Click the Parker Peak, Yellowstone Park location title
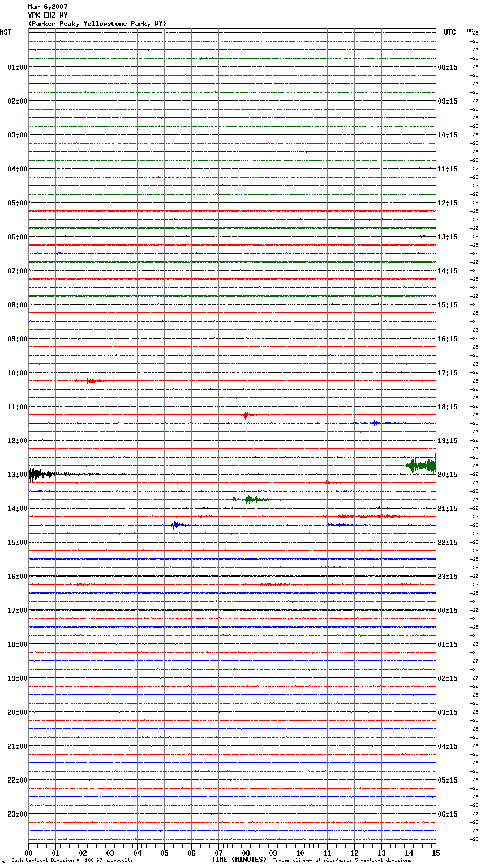 (x=97, y=24)
